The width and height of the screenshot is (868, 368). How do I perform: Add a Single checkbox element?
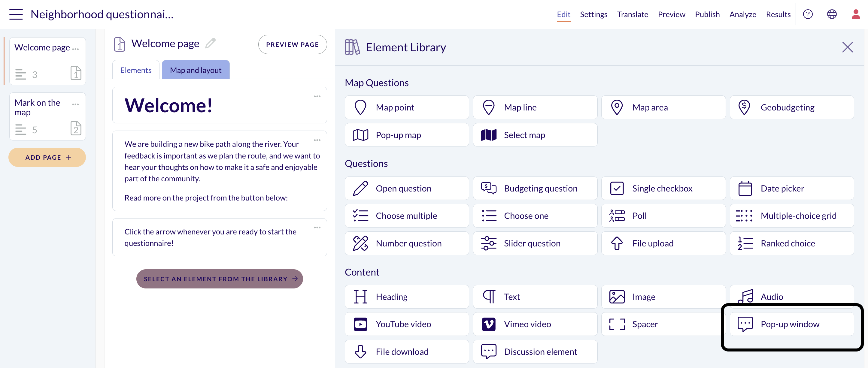point(663,189)
